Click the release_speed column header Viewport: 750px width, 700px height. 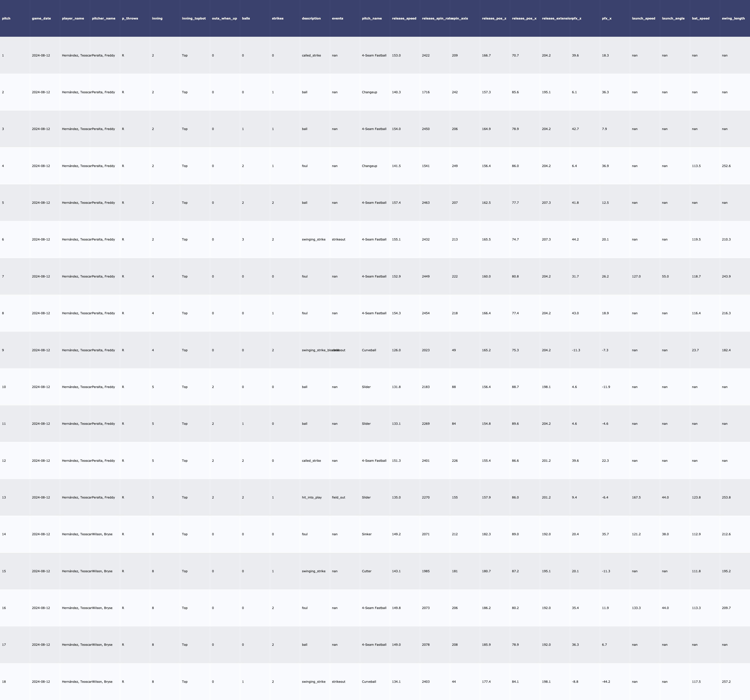point(404,18)
